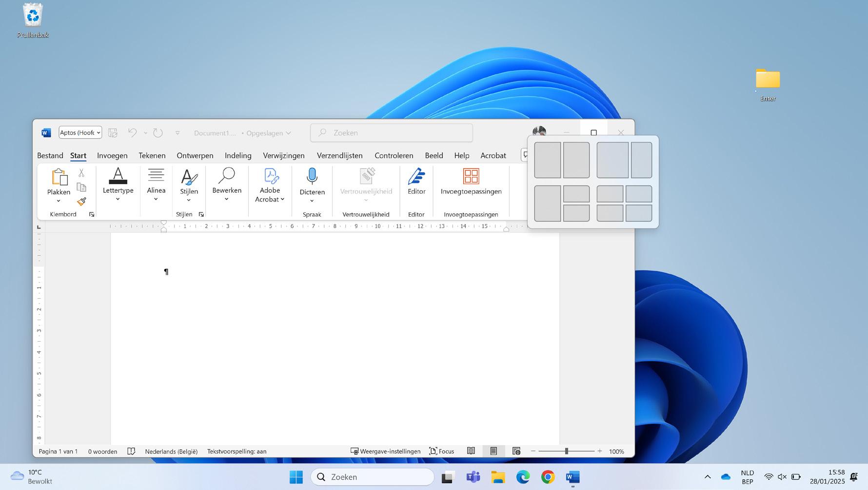Click the 100% zoom level
The image size is (868, 490).
[x=616, y=451]
